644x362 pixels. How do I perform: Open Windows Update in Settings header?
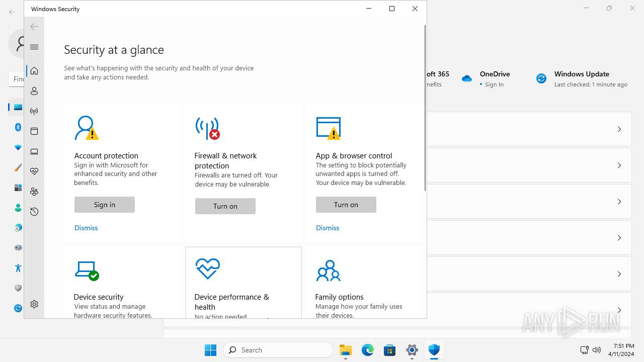pos(582,79)
